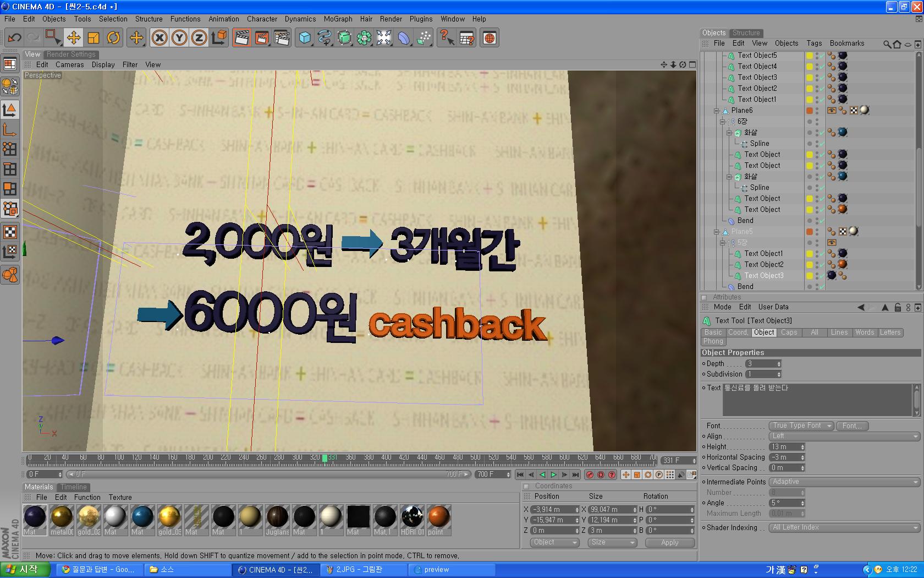Image resolution: width=924 pixels, height=578 pixels.
Task: Activate the Rotate tool in top toolbar
Action: coord(113,38)
